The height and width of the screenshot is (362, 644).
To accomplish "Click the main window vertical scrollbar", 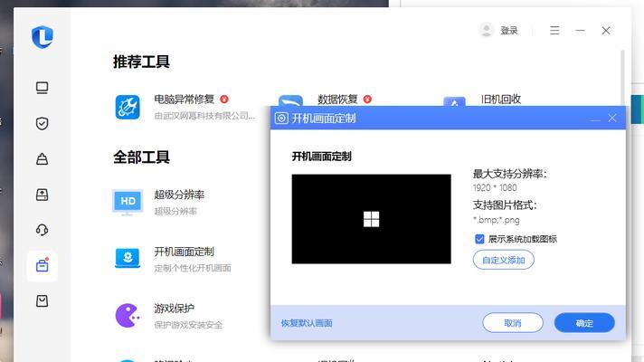I will tap(622, 78).
